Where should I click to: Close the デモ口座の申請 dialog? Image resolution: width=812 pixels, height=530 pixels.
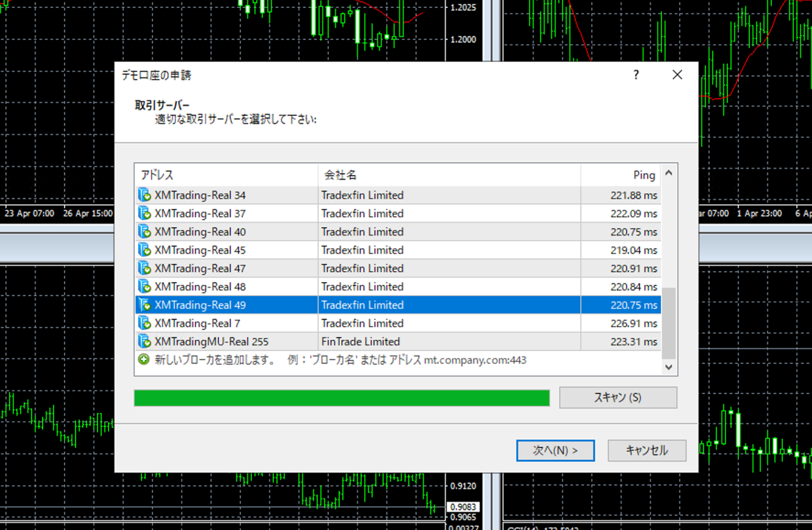pos(677,75)
